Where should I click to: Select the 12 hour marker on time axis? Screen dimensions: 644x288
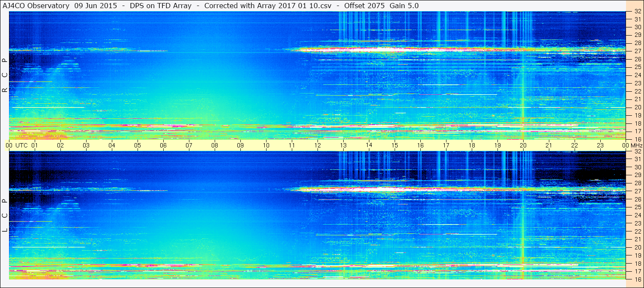pyautogui.click(x=318, y=145)
